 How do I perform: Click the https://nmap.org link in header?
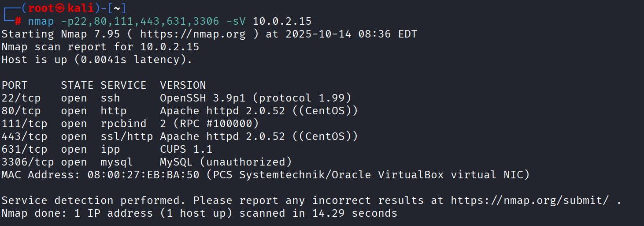pyautogui.click(x=193, y=34)
